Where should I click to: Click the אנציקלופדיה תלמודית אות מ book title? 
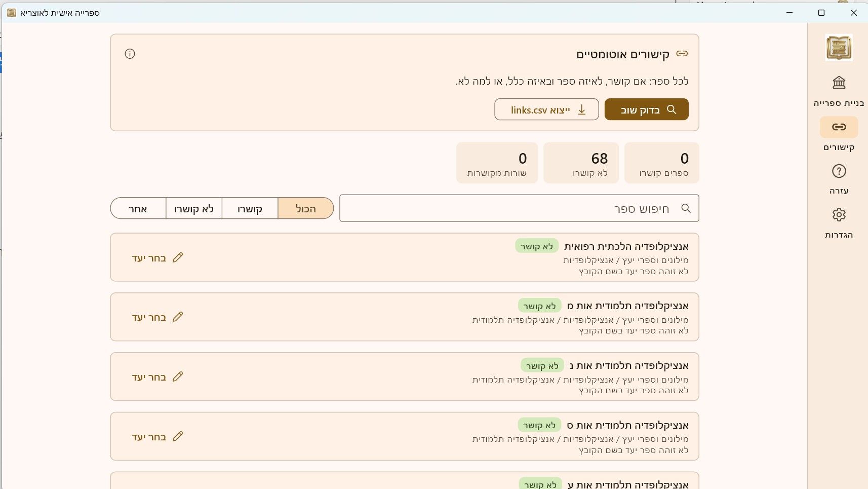coord(628,306)
